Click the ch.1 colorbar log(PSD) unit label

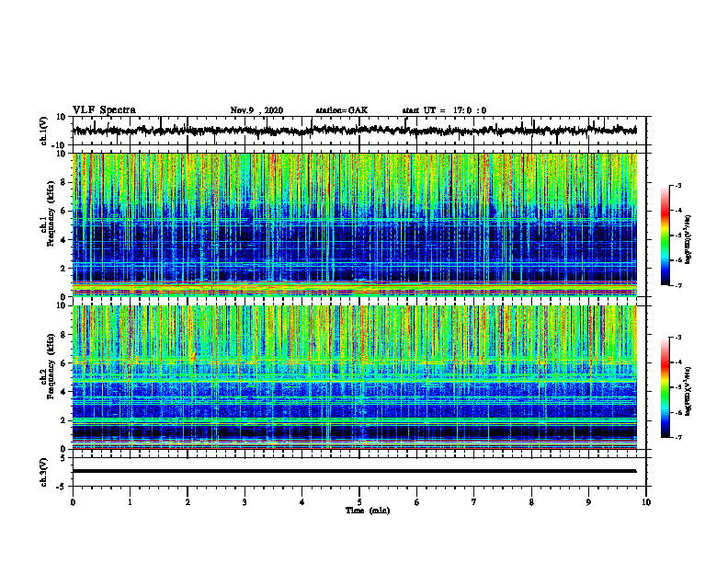688,240
